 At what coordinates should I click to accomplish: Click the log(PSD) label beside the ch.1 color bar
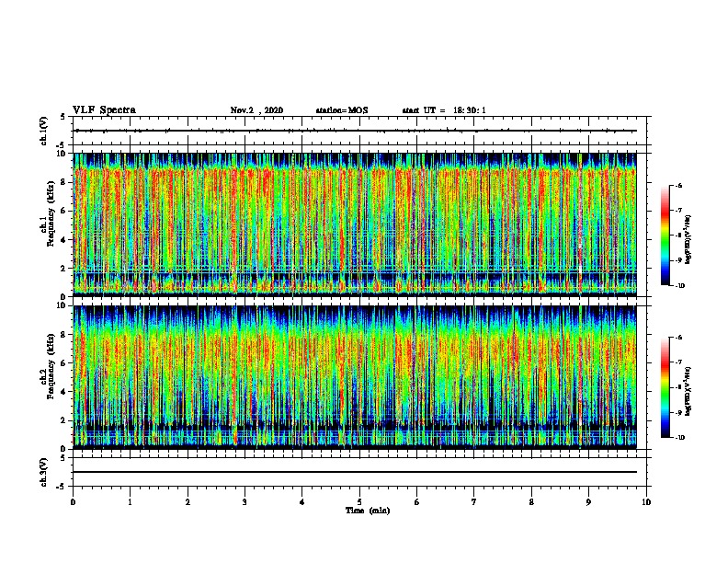[x=688, y=239]
